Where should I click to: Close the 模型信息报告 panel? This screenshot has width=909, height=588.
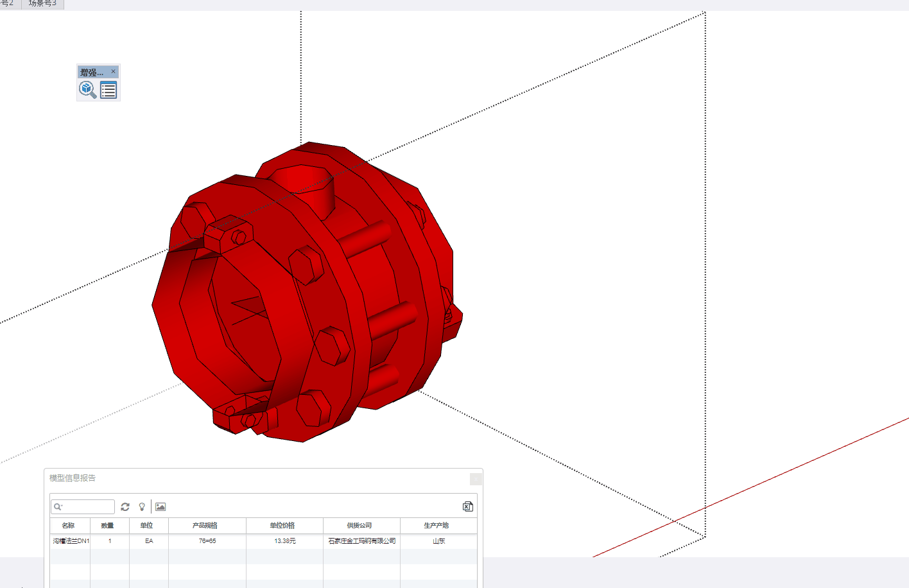(476, 479)
